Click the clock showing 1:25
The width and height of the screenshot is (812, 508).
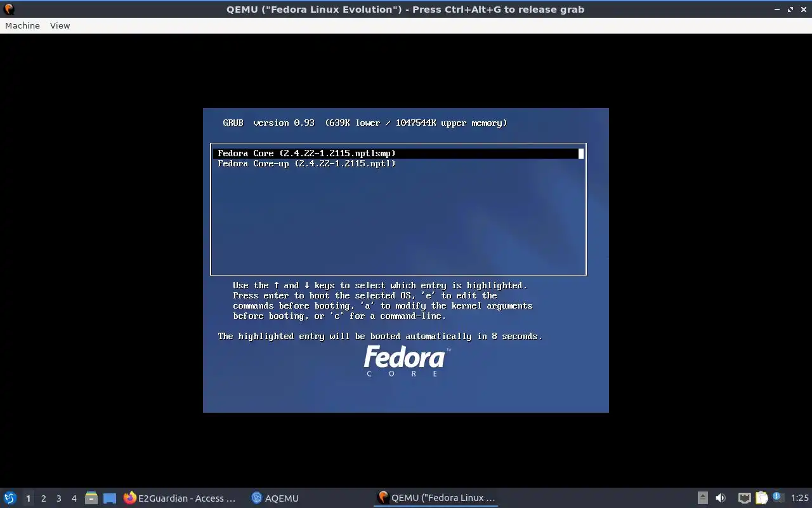pyautogui.click(x=800, y=498)
